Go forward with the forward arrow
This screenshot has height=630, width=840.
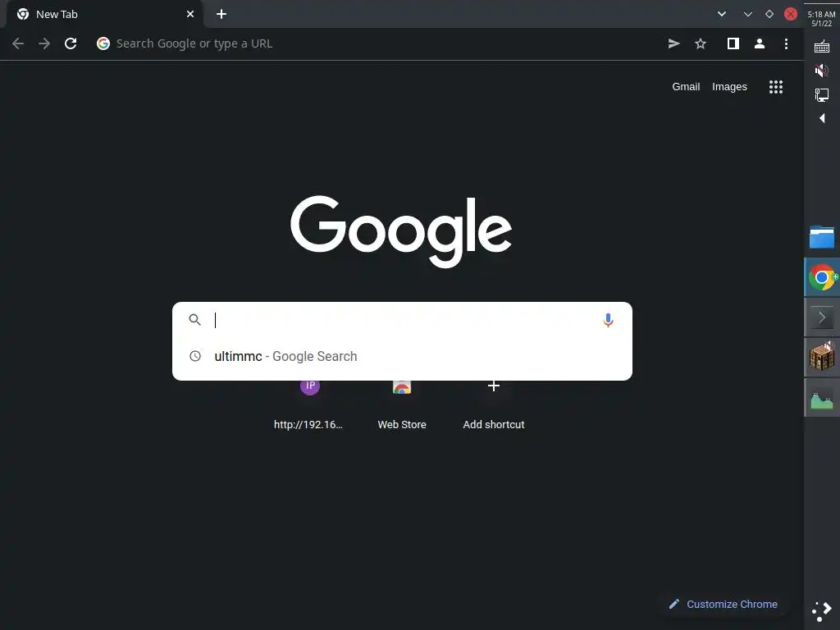pos(44,43)
